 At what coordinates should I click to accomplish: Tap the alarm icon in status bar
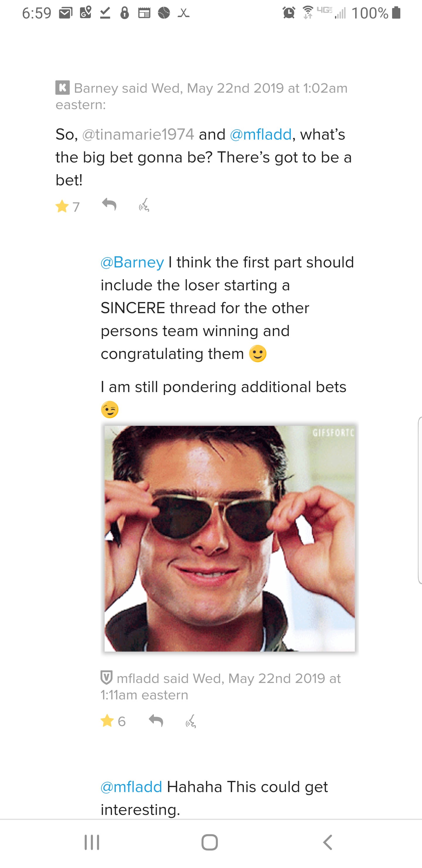point(289,13)
